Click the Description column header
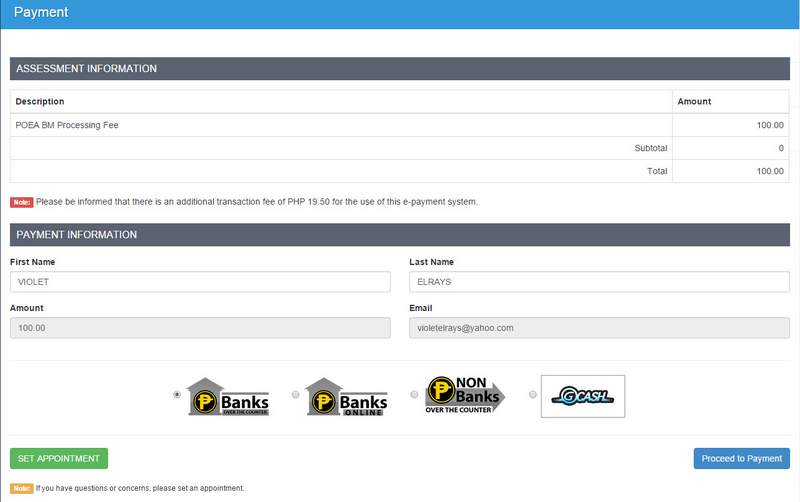800x502 pixels. (x=40, y=101)
